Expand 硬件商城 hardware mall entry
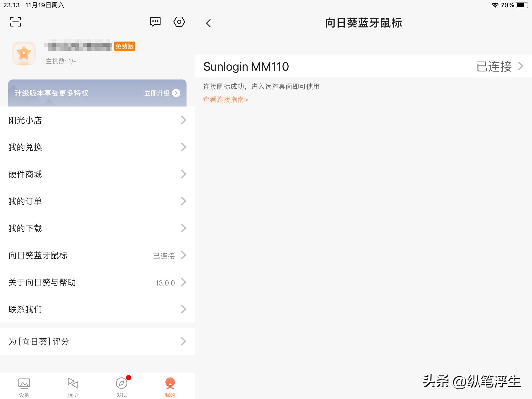532x399 pixels. tap(184, 174)
